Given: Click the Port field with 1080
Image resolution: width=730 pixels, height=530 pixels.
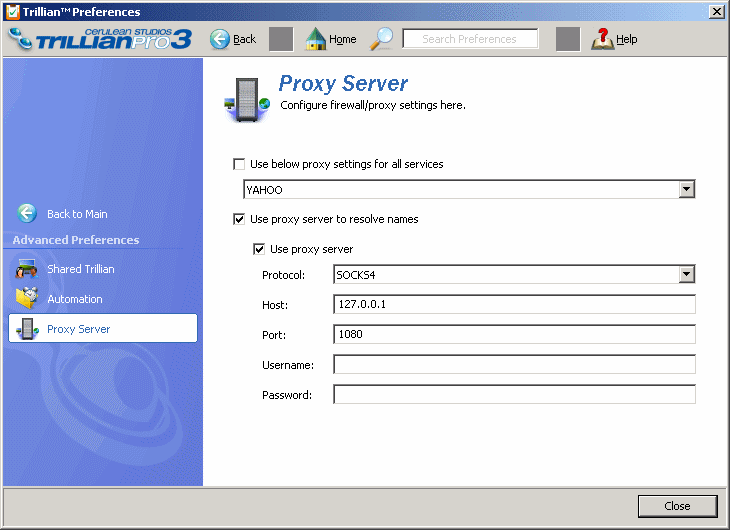Looking at the screenshot, I should [x=514, y=334].
